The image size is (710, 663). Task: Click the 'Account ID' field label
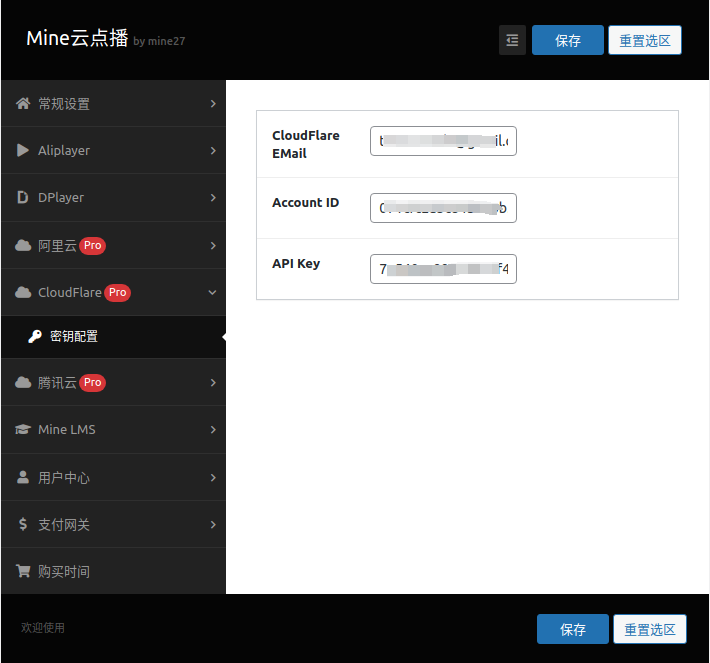[305, 202]
